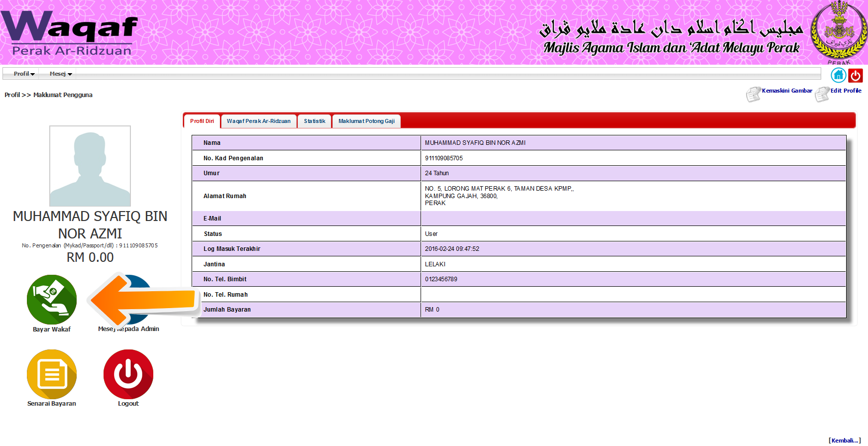
Task: Click the address cell starting NO. 5, LORONG MAT PERAK
Action: point(633,196)
